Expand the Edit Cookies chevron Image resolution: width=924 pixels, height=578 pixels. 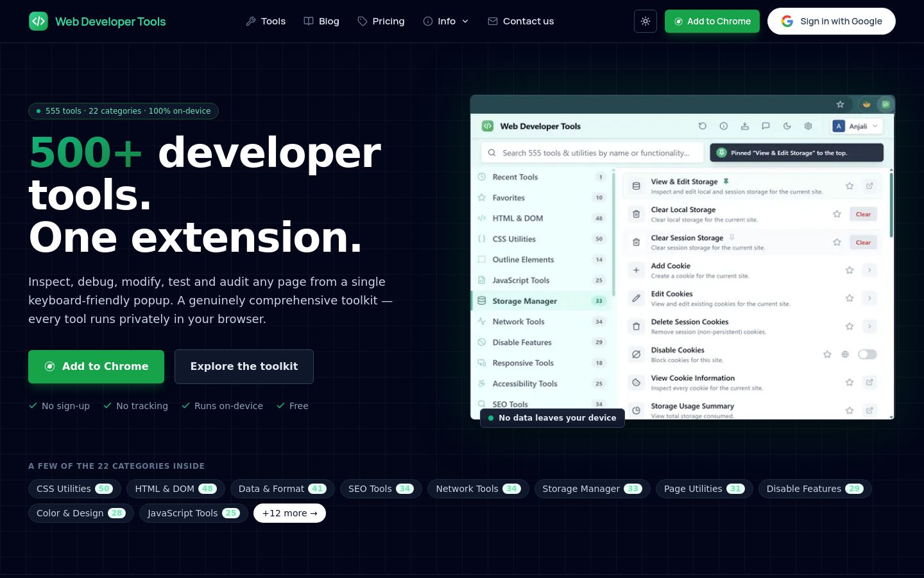869,298
